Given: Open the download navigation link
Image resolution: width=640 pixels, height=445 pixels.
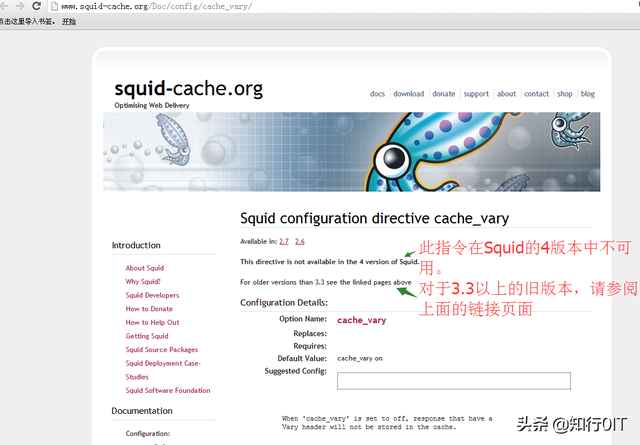Looking at the screenshot, I should (x=409, y=94).
